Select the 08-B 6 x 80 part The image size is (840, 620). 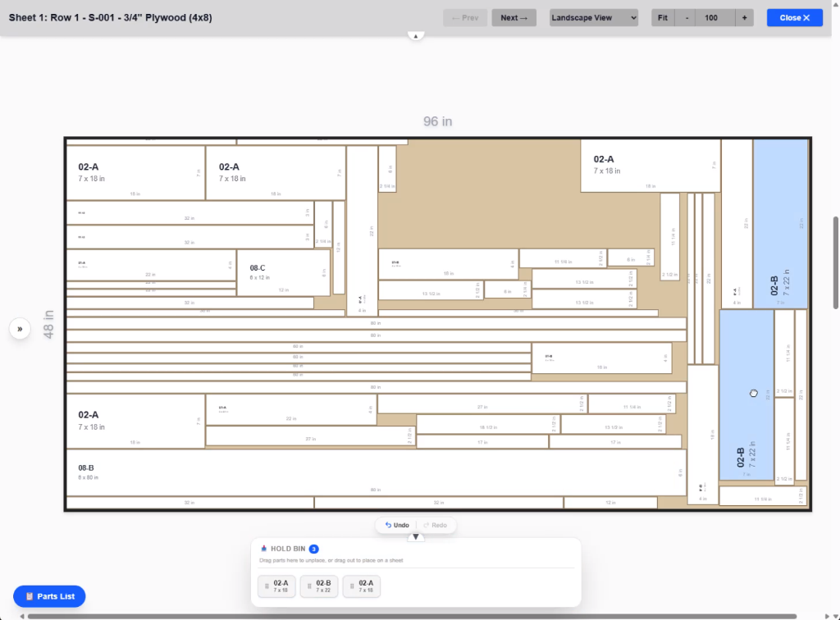[376, 472]
